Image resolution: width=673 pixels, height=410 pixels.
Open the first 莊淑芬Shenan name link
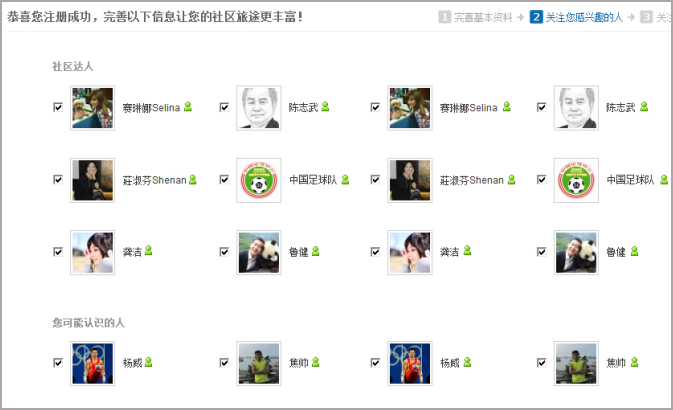pyautogui.click(x=155, y=180)
